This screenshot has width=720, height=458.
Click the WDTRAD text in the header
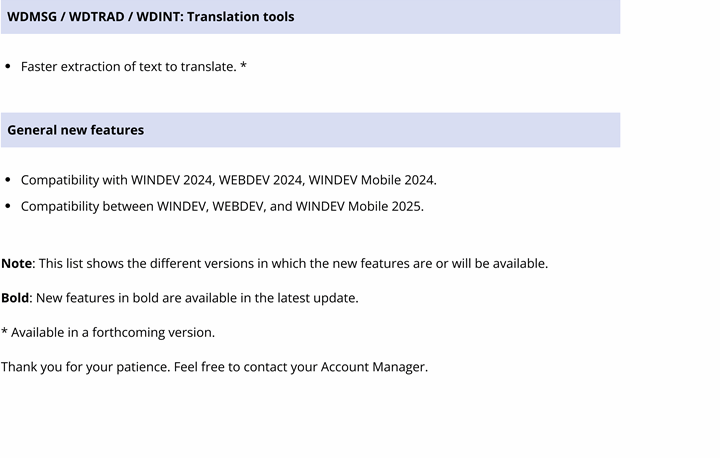96,17
